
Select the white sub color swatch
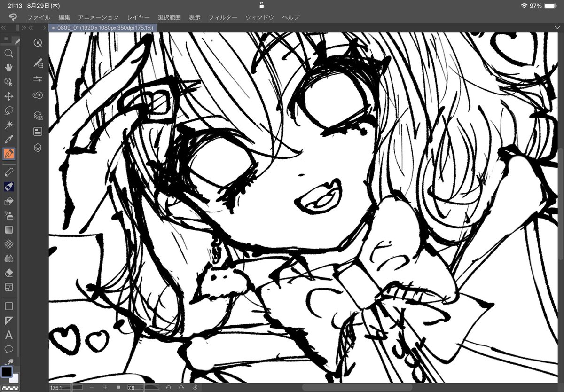pos(16,378)
